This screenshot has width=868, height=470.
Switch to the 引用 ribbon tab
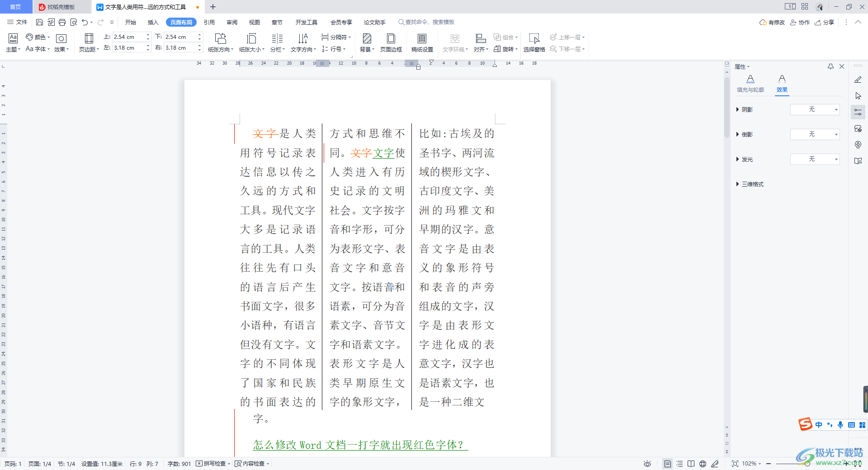click(209, 22)
